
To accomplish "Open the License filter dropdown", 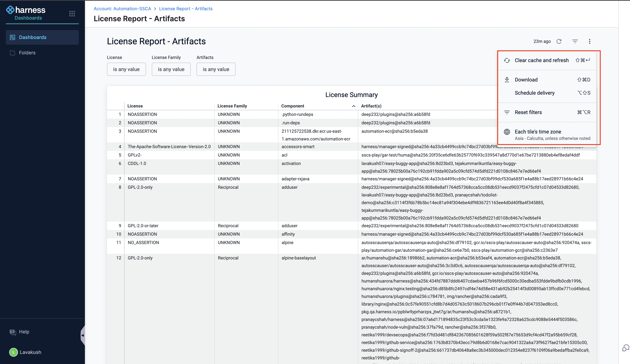I will point(126,69).
